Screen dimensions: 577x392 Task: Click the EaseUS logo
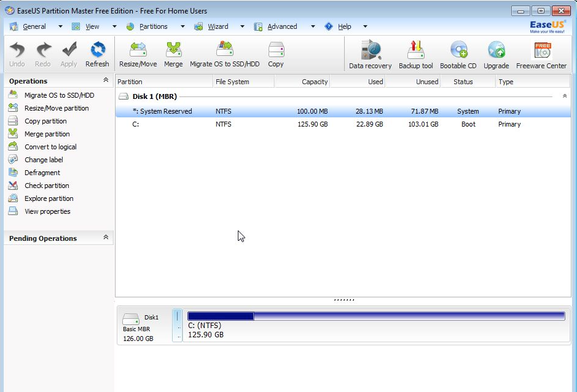(547, 26)
